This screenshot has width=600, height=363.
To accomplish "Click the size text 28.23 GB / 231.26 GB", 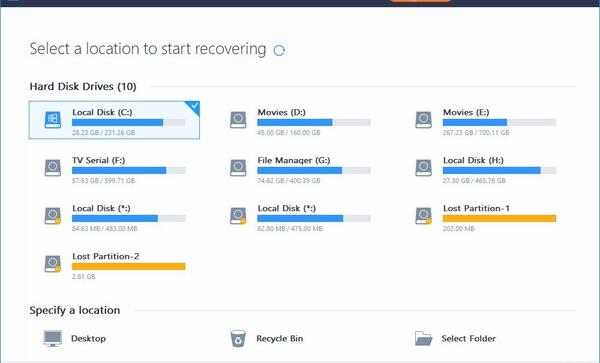I will (103, 133).
